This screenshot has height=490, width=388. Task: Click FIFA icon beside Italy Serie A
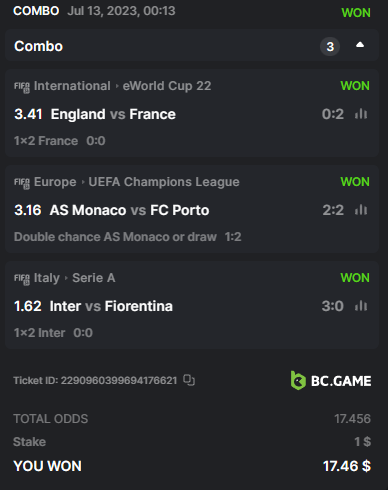click(22, 279)
